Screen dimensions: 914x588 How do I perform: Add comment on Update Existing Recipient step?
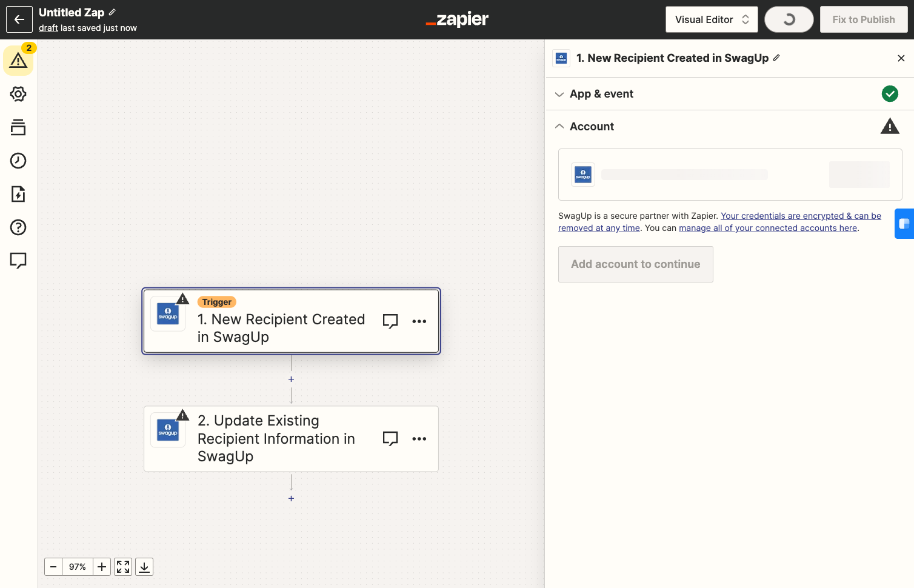point(390,439)
